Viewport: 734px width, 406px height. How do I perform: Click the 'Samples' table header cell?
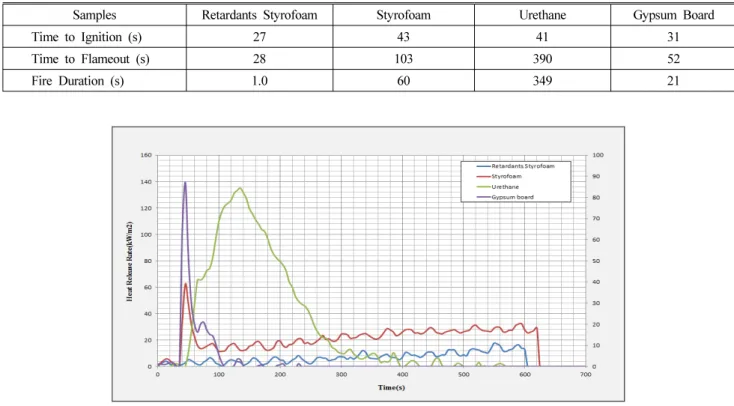click(x=95, y=15)
